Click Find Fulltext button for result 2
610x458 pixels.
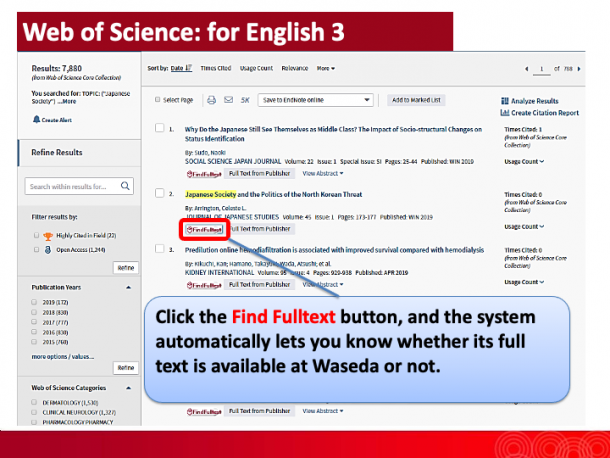pyautogui.click(x=204, y=230)
